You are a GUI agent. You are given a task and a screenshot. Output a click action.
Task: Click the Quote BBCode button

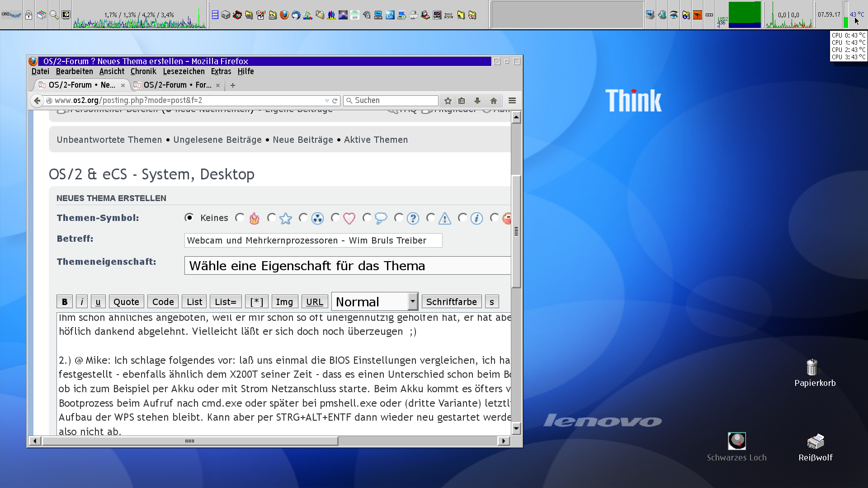click(126, 302)
